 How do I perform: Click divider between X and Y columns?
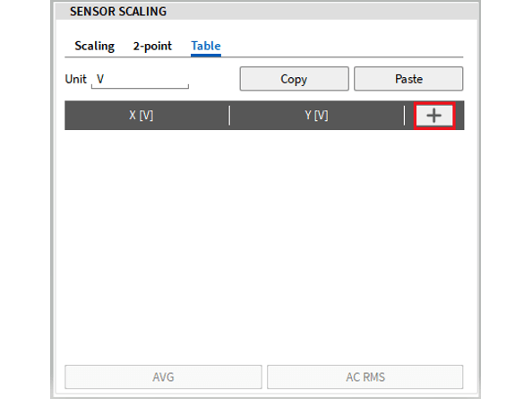pyautogui.click(x=229, y=116)
